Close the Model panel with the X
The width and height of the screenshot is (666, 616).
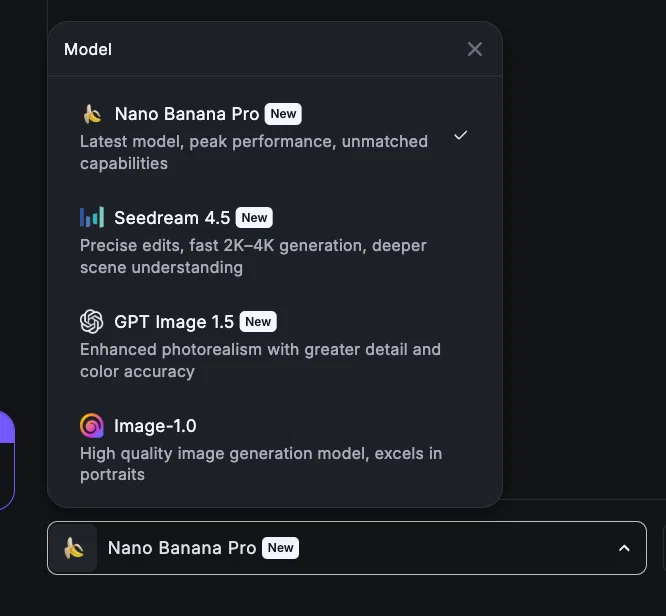coord(474,49)
